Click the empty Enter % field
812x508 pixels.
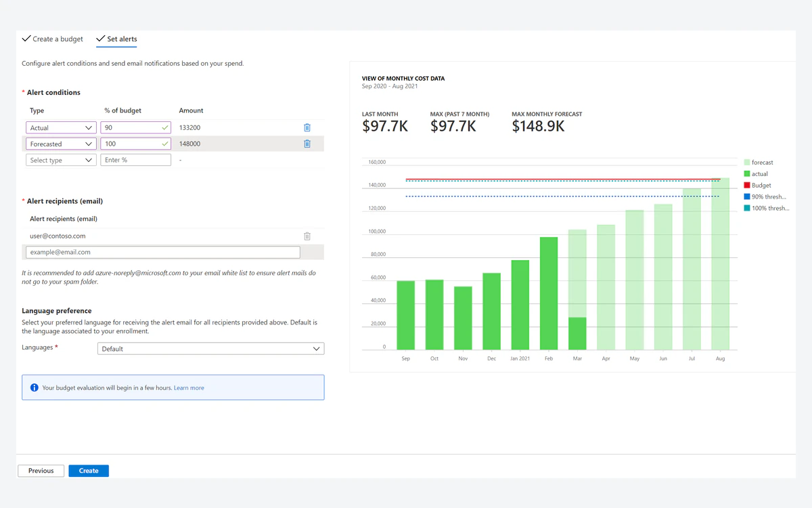135,160
